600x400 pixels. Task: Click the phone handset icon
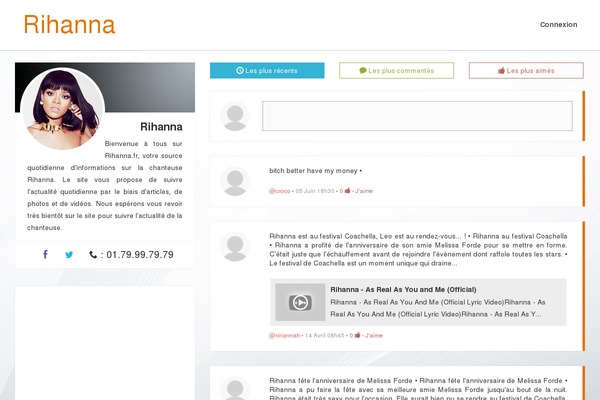coord(93,255)
